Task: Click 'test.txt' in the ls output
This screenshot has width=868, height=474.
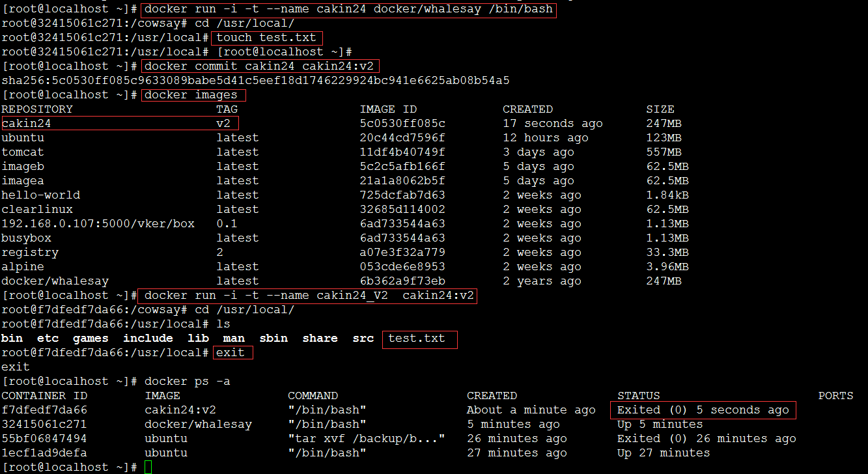Action: tap(417, 339)
